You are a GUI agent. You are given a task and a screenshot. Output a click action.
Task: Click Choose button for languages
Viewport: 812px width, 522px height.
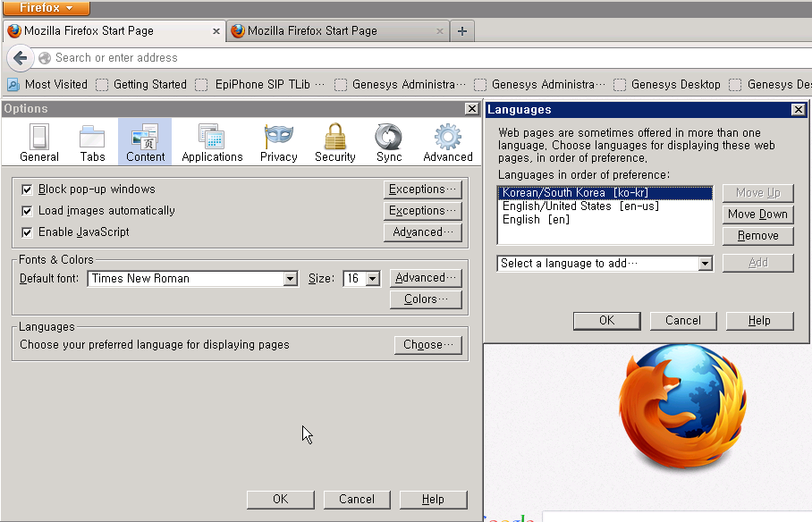tap(427, 345)
